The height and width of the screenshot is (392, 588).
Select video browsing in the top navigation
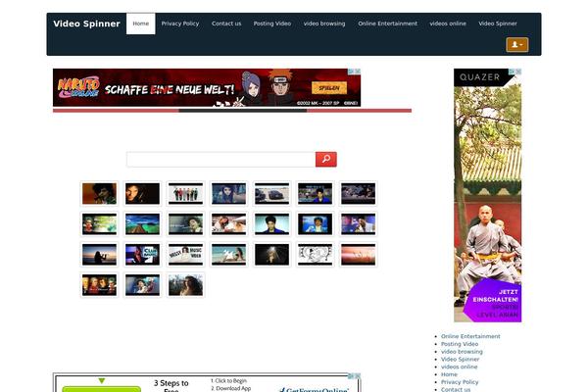324,24
